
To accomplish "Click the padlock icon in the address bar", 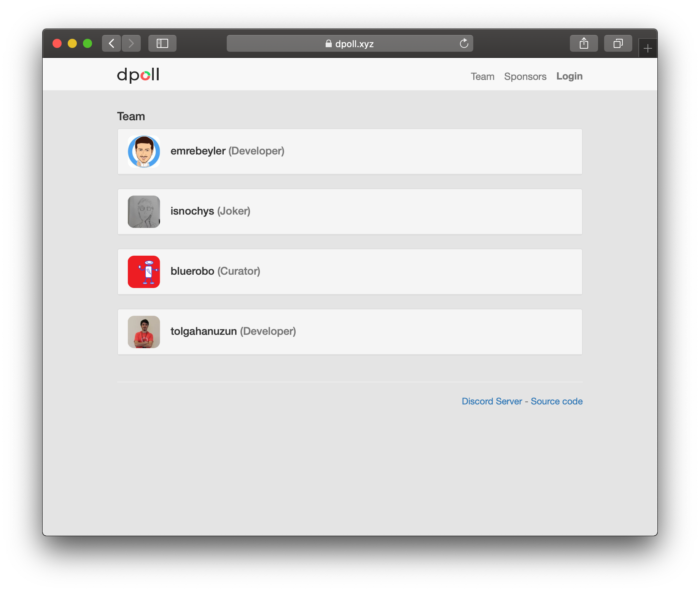I will [329, 44].
